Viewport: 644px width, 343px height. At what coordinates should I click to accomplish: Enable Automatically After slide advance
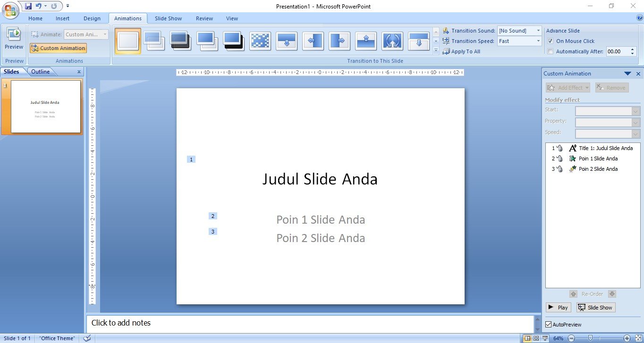coord(551,51)
